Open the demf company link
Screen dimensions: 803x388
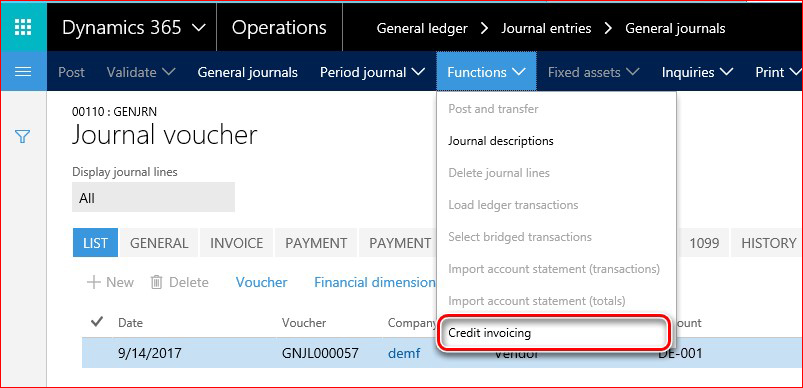point(404,353)
